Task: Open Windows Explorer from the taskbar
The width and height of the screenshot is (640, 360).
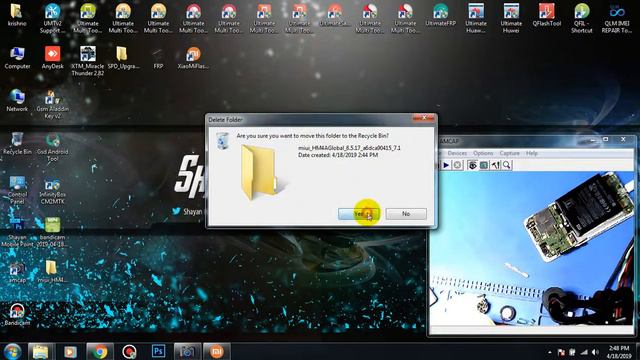Action: pos(40,351)
